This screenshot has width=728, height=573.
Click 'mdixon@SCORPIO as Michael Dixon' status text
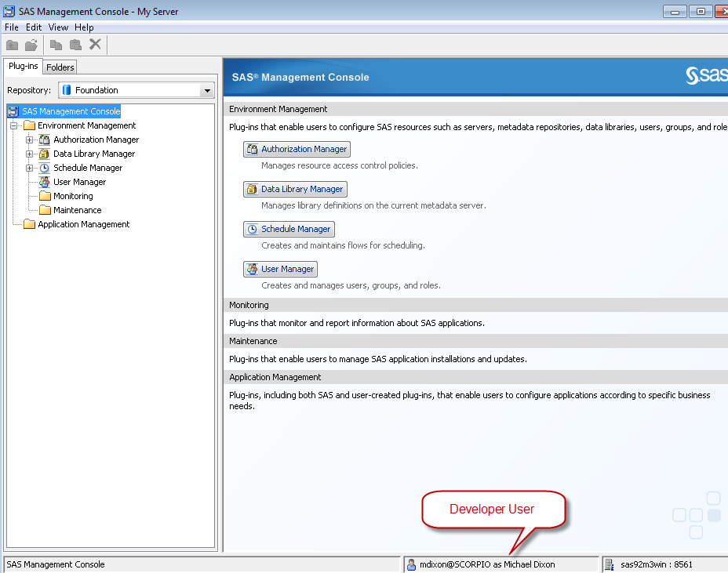pos(487,564)
